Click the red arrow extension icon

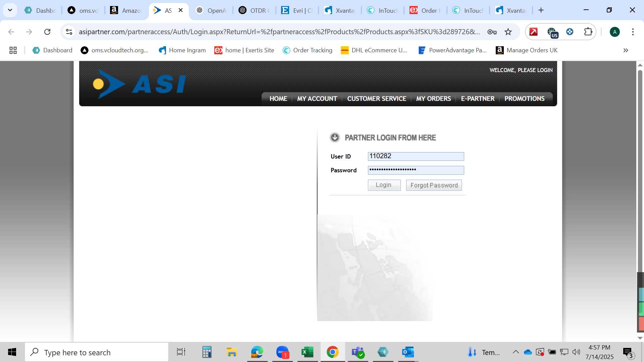point(533,32)
